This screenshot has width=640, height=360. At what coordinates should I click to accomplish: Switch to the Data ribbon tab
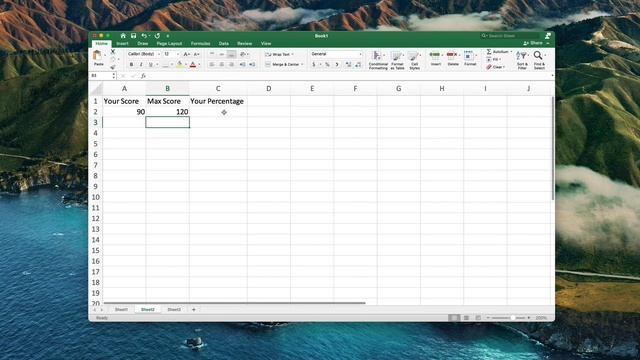[x=224, y=44]
